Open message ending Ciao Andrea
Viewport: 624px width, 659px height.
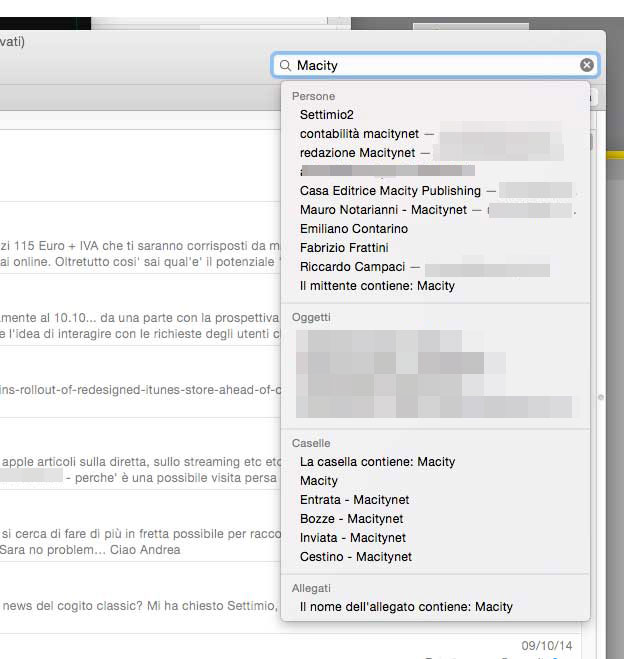[140, 525]
